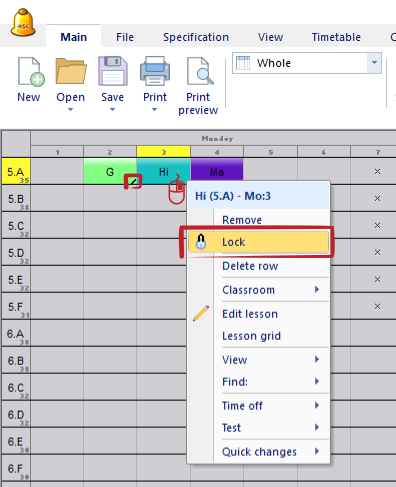Click the padlock icon beside Lock
The height and width of the screenshot is (487, 396).
[201, 242]
